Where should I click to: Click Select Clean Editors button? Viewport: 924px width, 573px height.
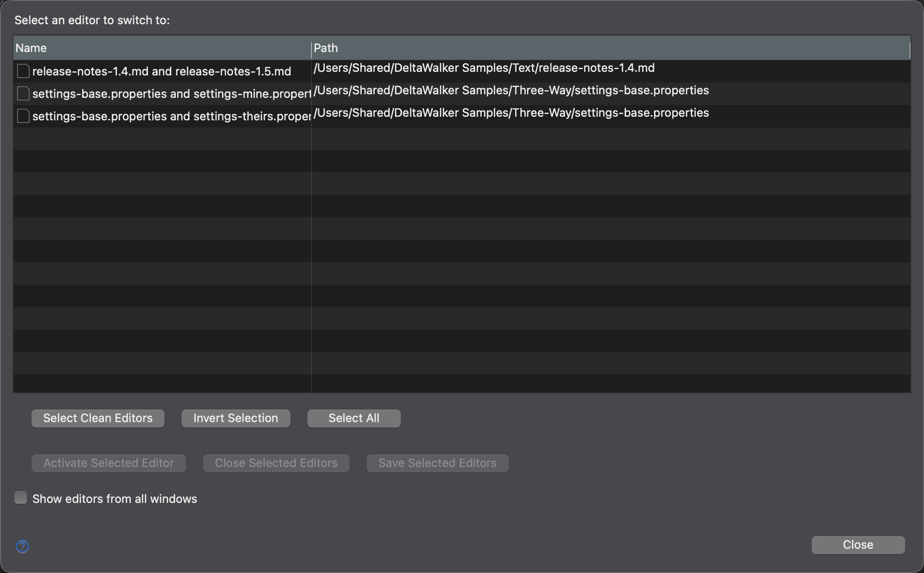tap(98, 418)
